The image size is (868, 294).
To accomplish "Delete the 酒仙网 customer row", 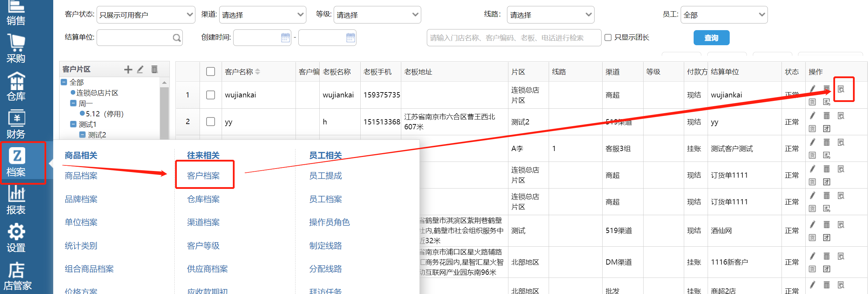I will click(826, 224).
